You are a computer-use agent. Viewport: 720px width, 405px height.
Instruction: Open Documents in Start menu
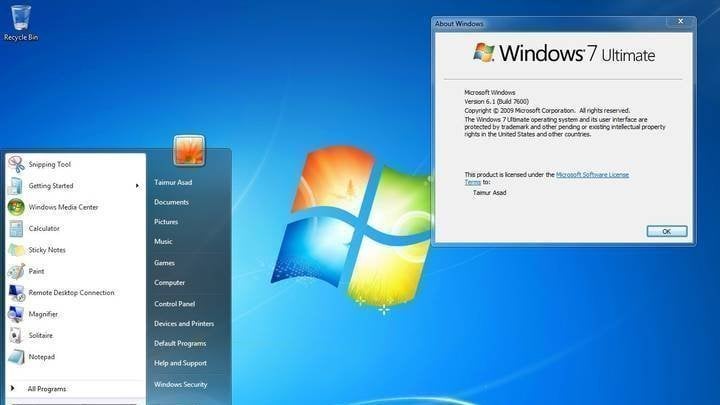point(171,202)
